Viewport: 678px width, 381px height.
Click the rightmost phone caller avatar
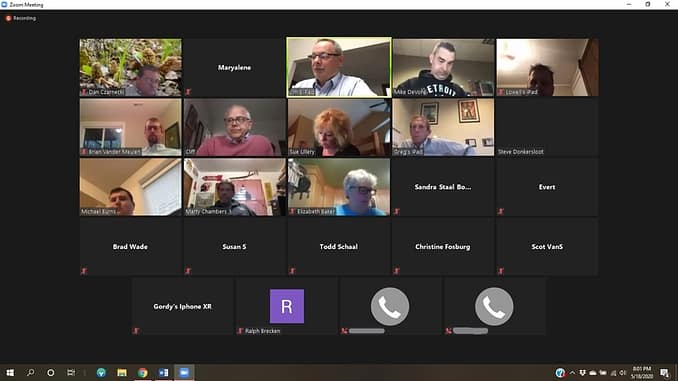(x=494, y=306)
